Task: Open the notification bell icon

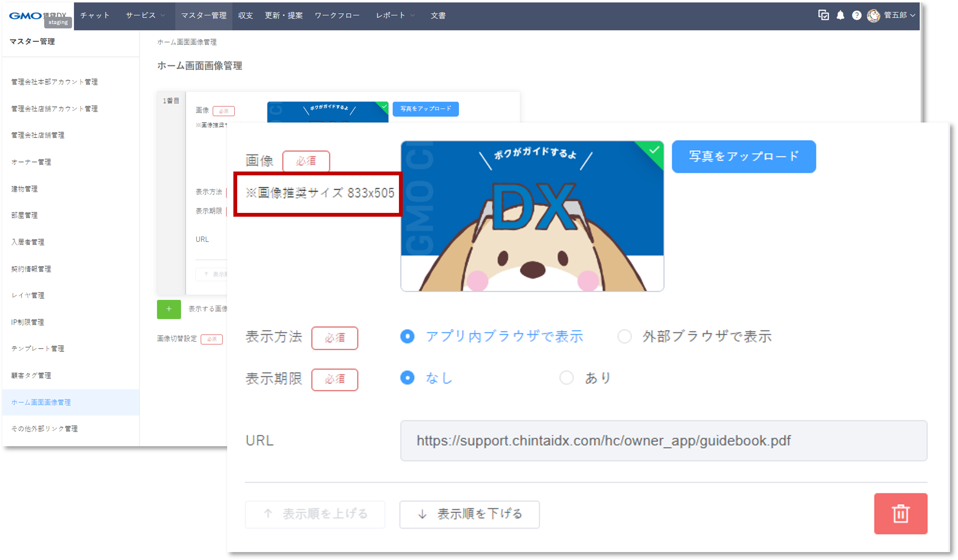Action: pos(841,16)
